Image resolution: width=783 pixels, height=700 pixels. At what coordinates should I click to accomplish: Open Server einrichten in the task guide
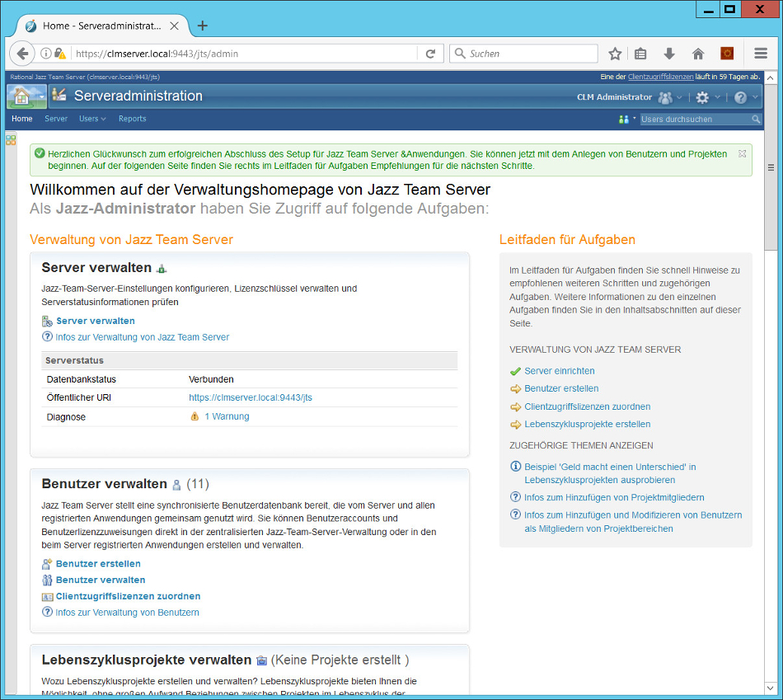pyautogui.click(x=560, y=371)
